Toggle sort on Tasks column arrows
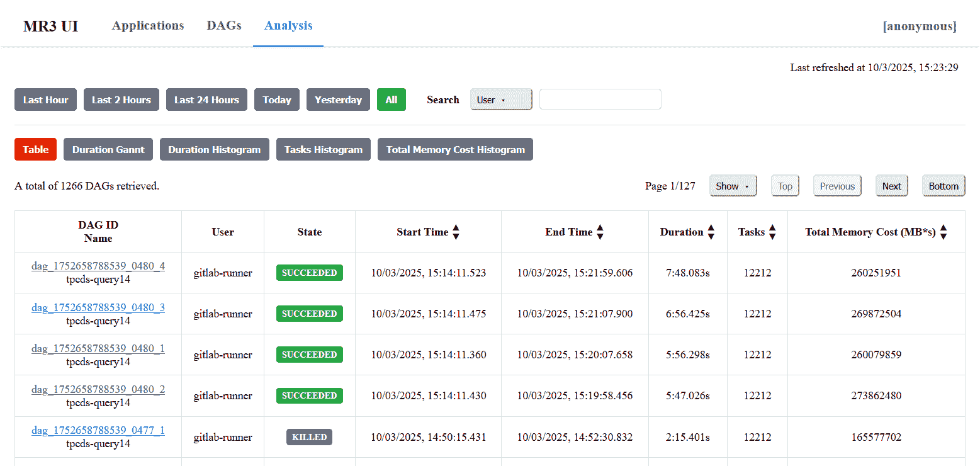This screenshot has height=466, width=980. click(x=772, y=232)
